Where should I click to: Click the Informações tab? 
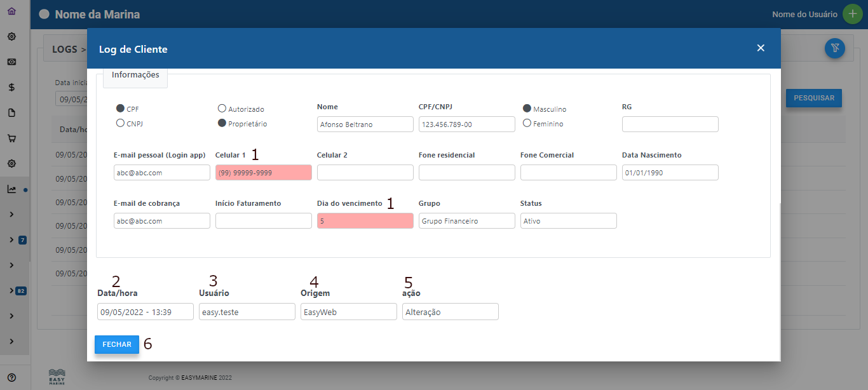point(135,75)
